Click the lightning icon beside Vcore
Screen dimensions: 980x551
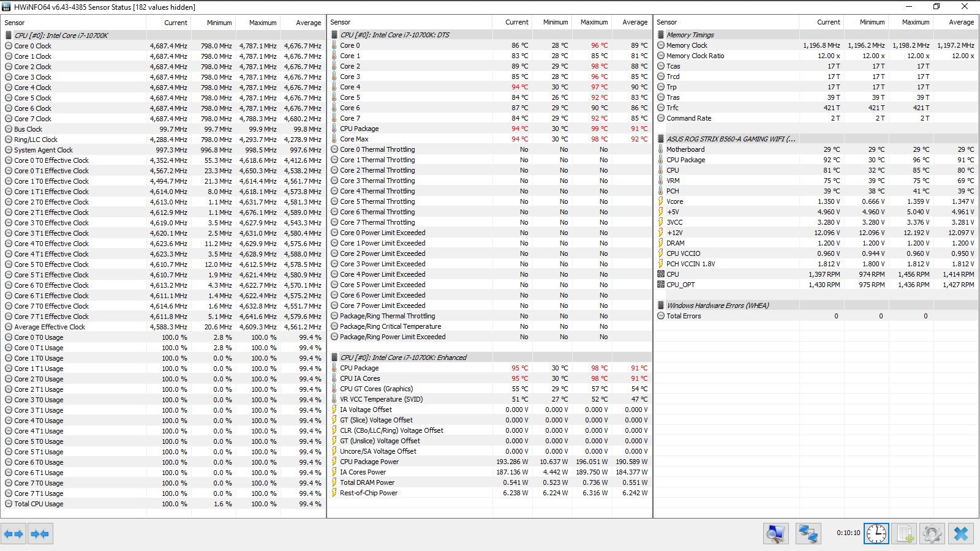[661, 201]
